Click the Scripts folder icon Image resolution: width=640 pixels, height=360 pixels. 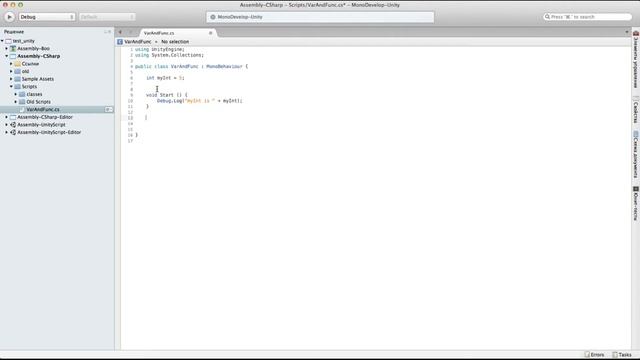18,87
